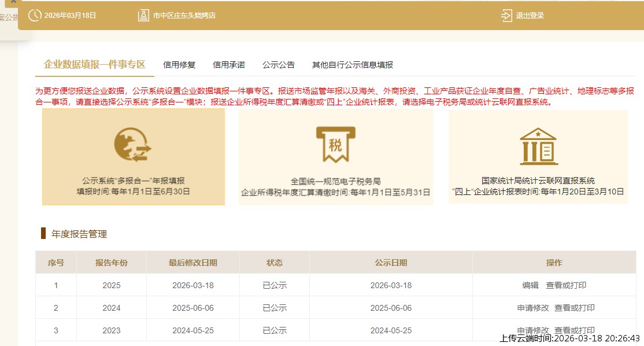The width and height of the screenshot is (644, 346).
Task: Select the 其他自行公示信息填报 tab
Action: pos(354,64)
